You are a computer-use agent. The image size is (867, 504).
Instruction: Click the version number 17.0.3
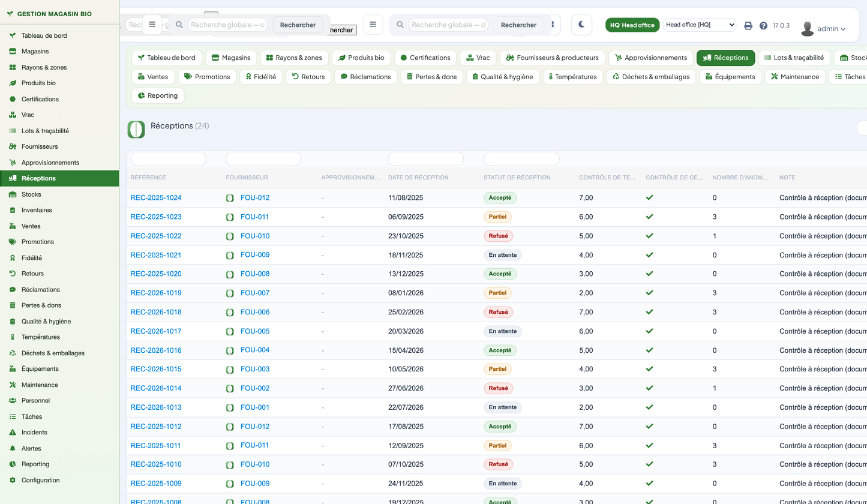point(781,26)
